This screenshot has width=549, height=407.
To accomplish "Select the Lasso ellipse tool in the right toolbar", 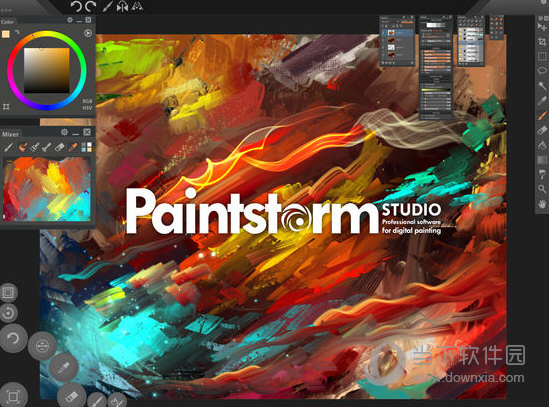I will pos(542,71).
